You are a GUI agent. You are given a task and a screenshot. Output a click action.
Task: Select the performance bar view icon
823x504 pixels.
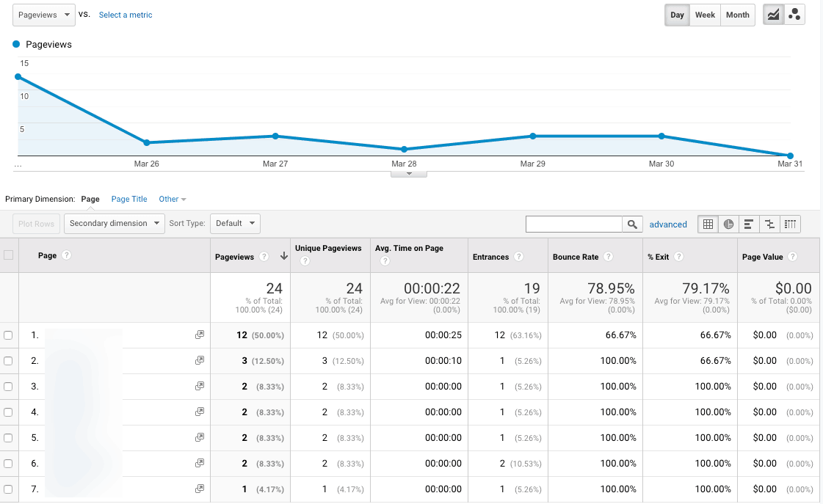coord(749,224)
